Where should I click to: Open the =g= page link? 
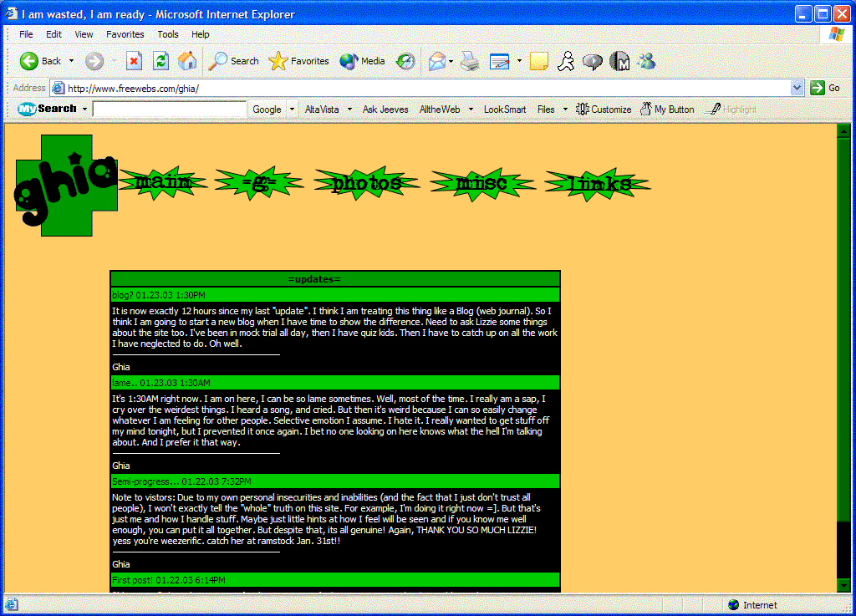[x=259, y=183]
